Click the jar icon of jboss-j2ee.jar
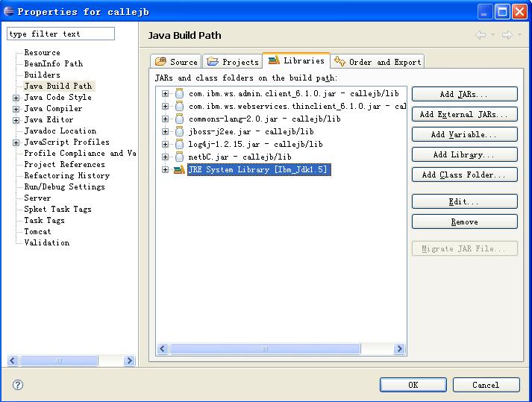Image resolution: width=532 pixels, height=402 pixels. click(179, 131)
